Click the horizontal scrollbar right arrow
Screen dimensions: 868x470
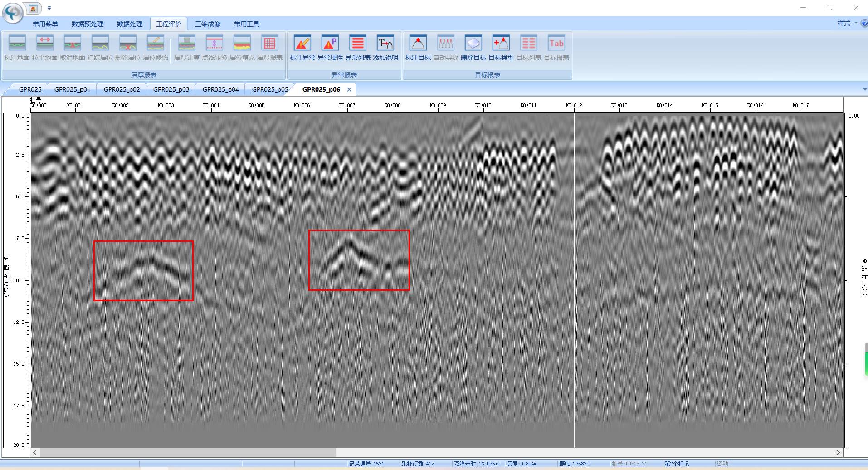(838, 452)
